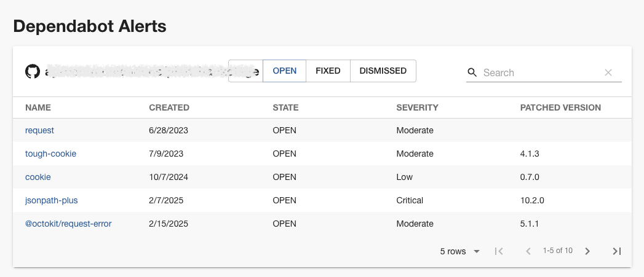This screenshot has width=644, height=277.
Task: Click Moderate severity in tough-cookie row
Action: (x=415, y=154)
